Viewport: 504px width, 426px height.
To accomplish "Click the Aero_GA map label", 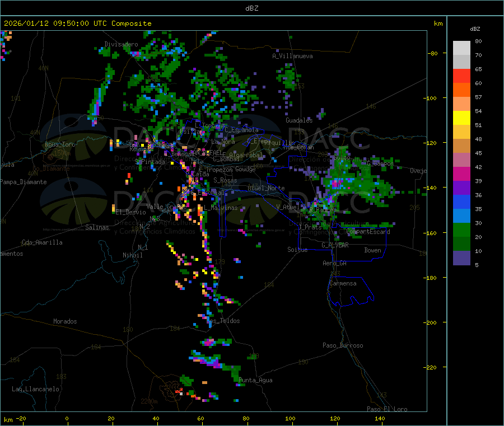I will 334,263.
